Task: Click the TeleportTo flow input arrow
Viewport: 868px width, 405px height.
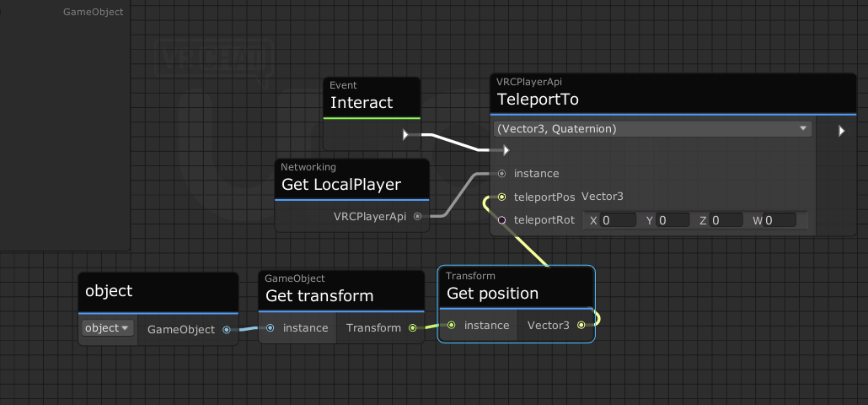Action: 506,150
